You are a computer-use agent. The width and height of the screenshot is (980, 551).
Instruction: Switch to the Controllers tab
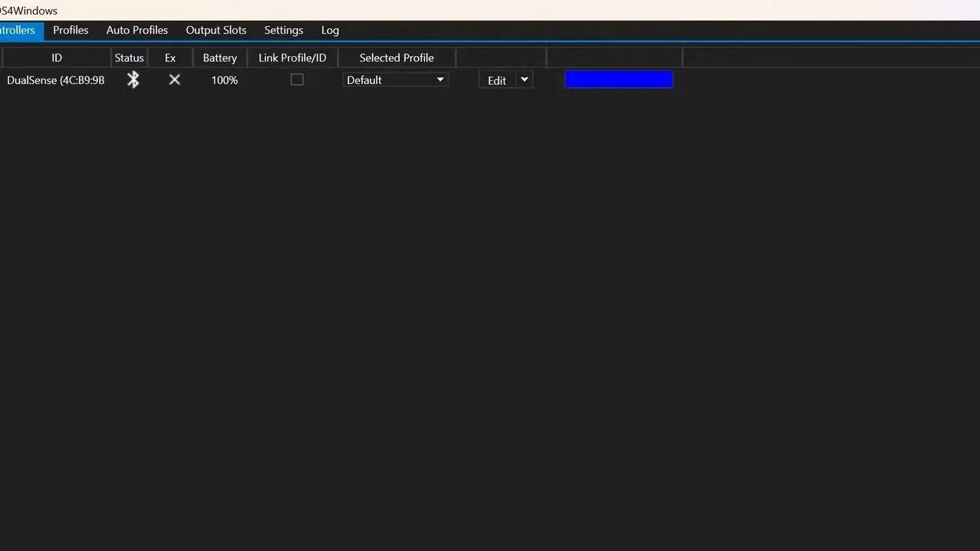21,30
